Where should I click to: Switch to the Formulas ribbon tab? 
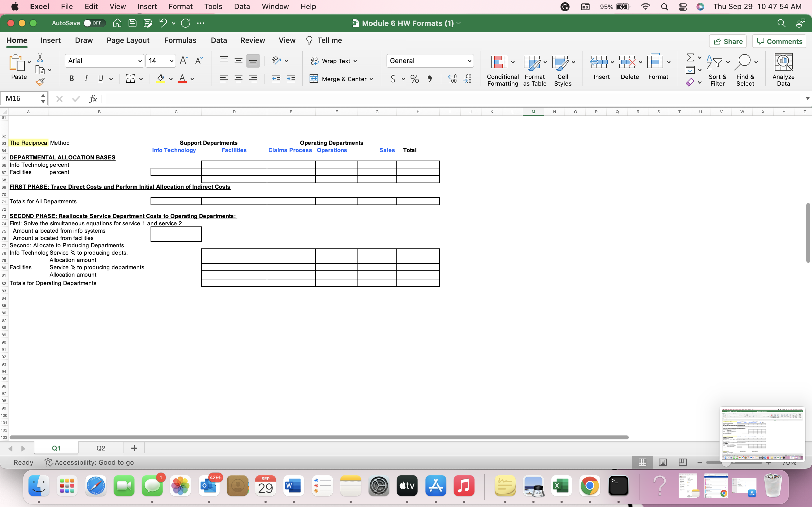point(180,40)
